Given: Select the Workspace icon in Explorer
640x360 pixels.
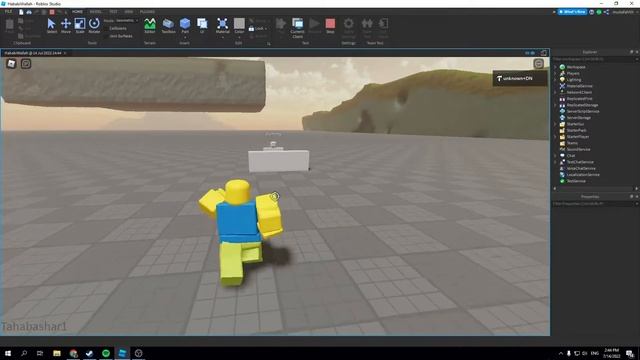Looking at the screenshot, I should 562,67.
